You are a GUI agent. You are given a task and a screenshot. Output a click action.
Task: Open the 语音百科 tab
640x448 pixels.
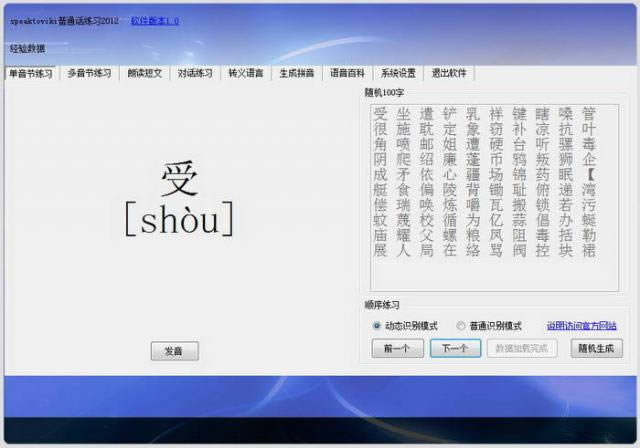(x=347, y=73)
